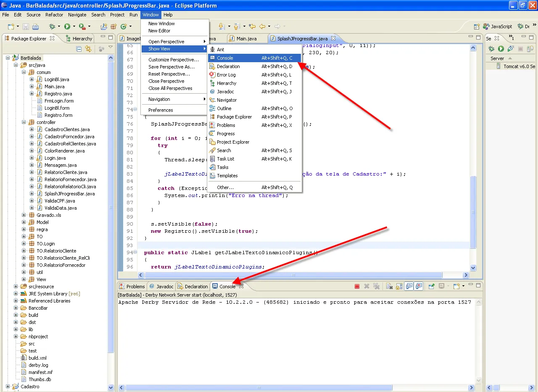Viewport: 538px width, 392px height.
Task: Open Preferences from the Window menu
Action: pyautogui.click(x=161, y=110)
